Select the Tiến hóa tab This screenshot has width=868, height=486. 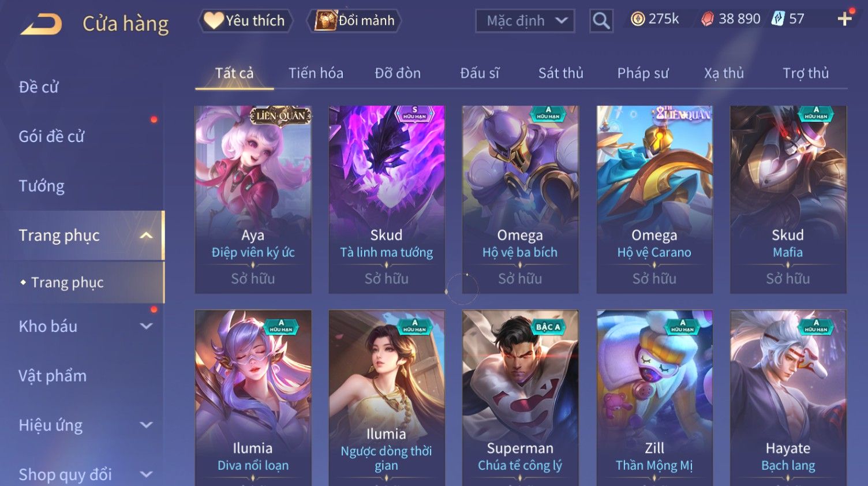tap(316, 73)
